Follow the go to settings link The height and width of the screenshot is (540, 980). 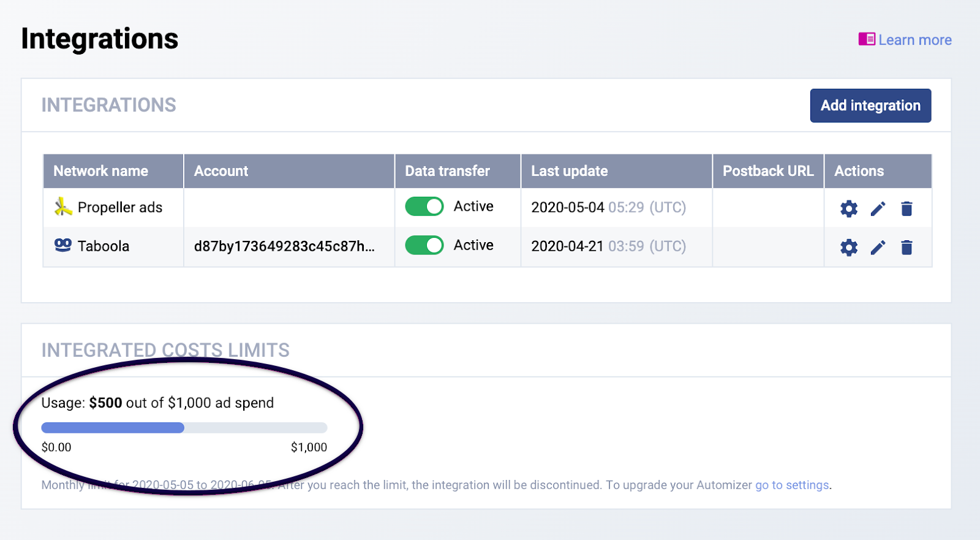click(791, 485)
